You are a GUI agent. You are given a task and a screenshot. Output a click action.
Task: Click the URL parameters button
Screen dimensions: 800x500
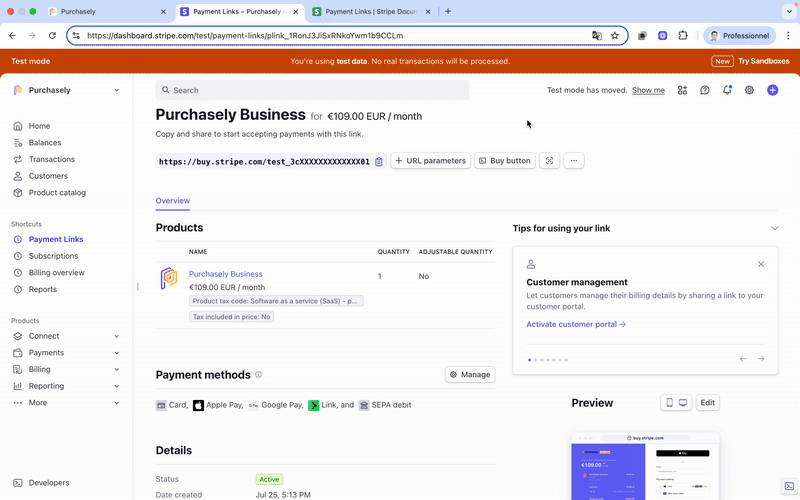click(431, 161)
